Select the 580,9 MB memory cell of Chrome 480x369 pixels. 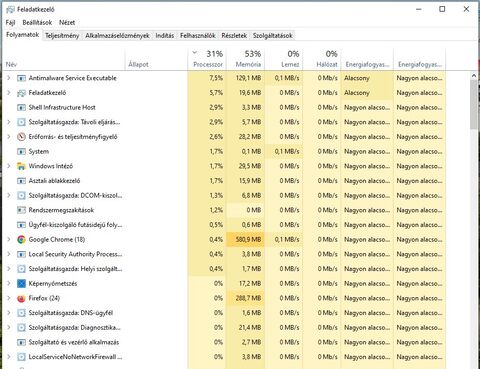246,240
